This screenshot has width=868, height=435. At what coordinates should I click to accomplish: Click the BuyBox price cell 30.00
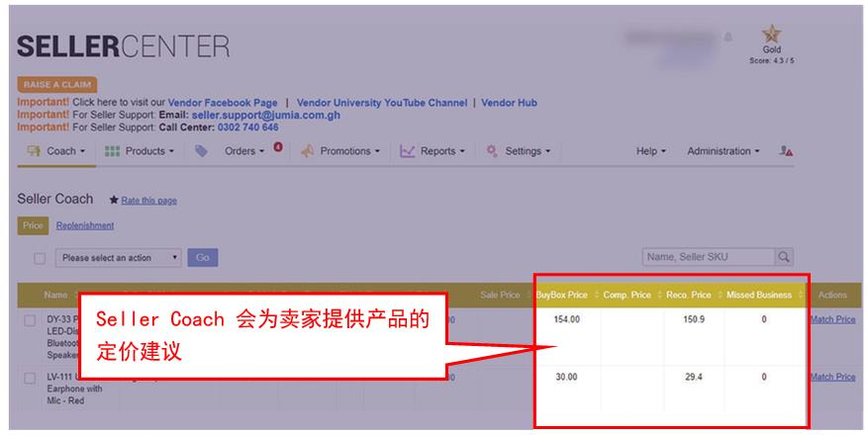[x=566, y=377]
